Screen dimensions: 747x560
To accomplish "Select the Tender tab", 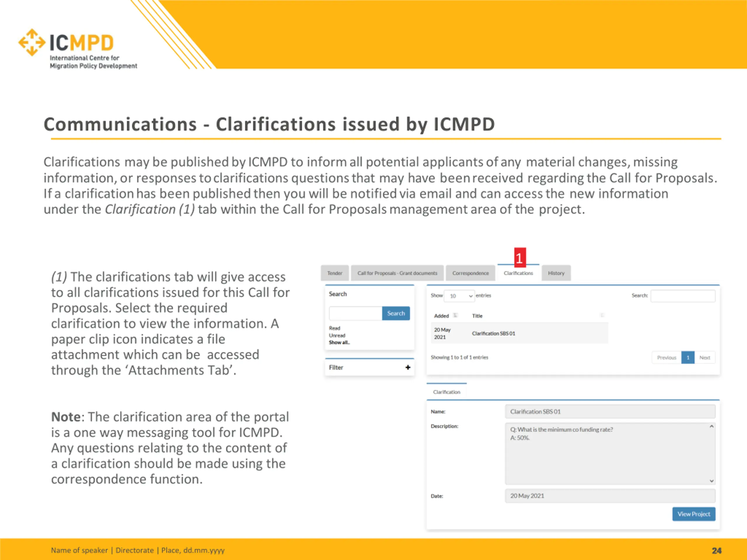I will [x=334, y=273].
